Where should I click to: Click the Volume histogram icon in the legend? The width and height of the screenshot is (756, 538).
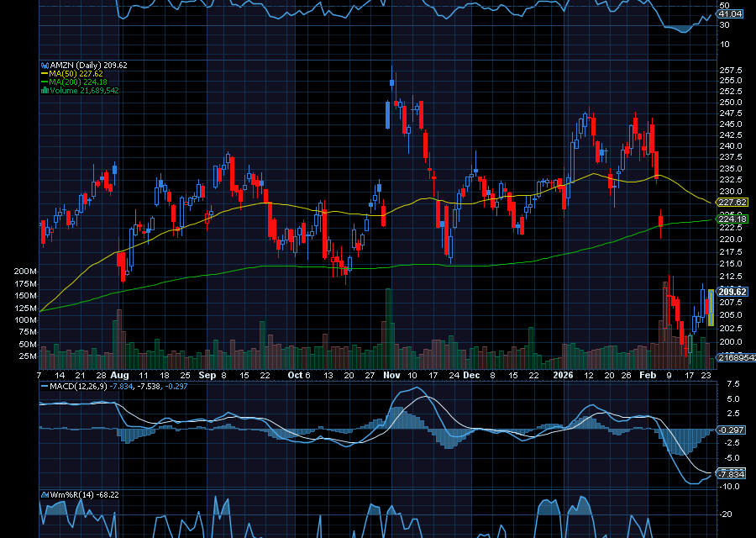tap(44, 92)
